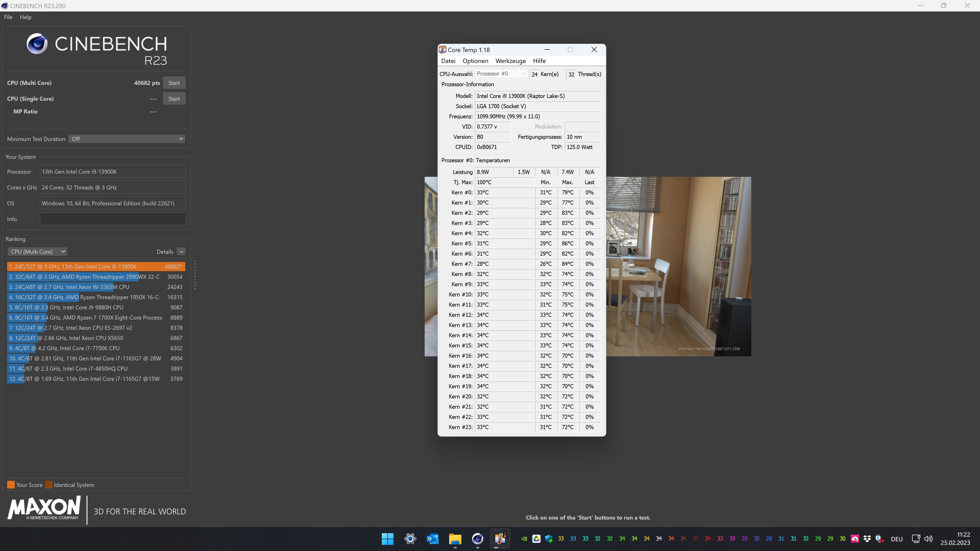Open the Windows Start menu

tap(388, 539)
